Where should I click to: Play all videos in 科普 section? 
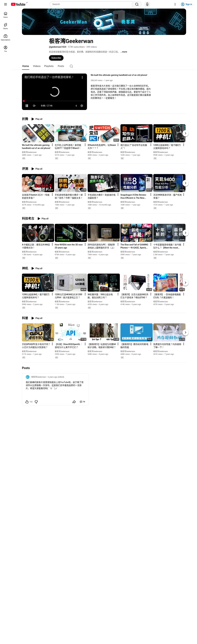[x=37, y=318]
